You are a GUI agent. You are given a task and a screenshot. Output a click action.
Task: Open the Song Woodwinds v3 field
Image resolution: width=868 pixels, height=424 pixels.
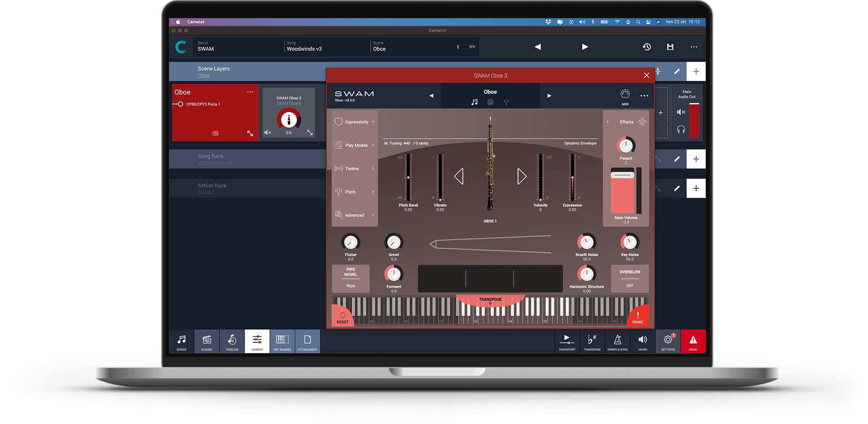pyautogui.click(x=327, y=47)
